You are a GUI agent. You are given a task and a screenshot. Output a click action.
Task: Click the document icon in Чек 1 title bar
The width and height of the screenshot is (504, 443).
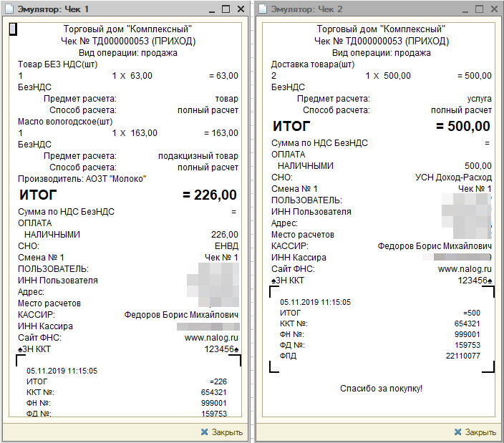[x=9, y=9]
